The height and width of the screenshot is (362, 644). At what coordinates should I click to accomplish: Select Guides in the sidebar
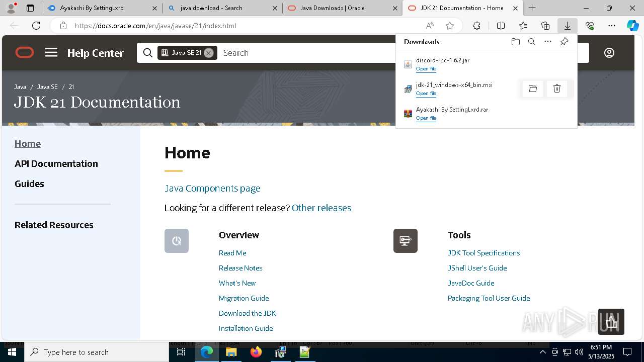[x=29, y=184]
